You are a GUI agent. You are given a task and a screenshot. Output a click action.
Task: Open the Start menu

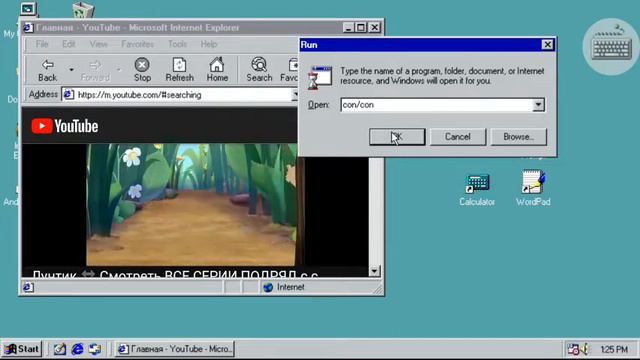[x=22, y=349]
